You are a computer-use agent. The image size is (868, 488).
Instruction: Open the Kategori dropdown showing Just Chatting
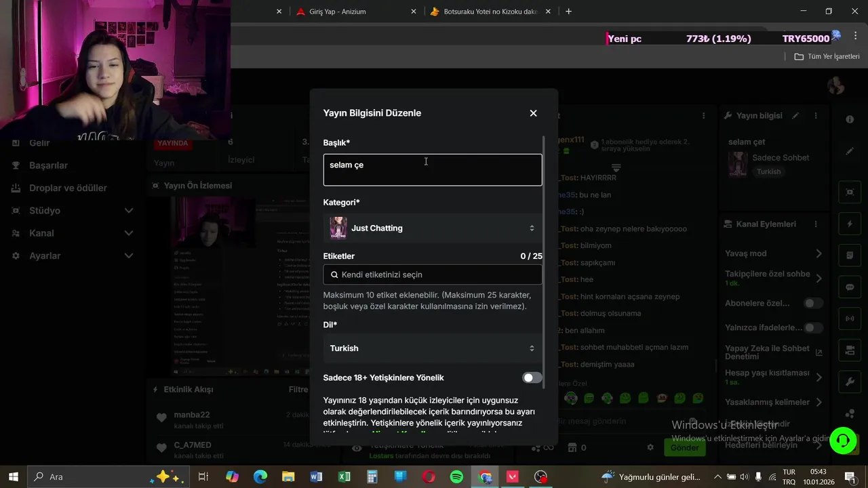433,228
